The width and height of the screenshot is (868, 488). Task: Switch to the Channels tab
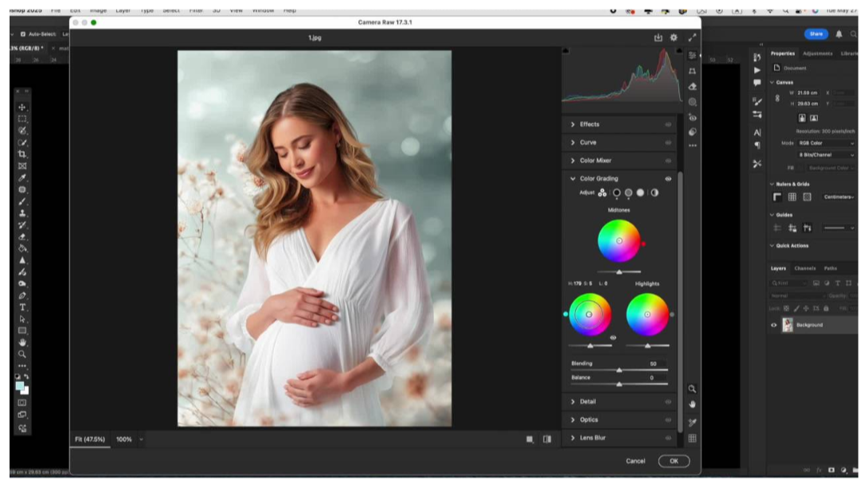(804, 268)
